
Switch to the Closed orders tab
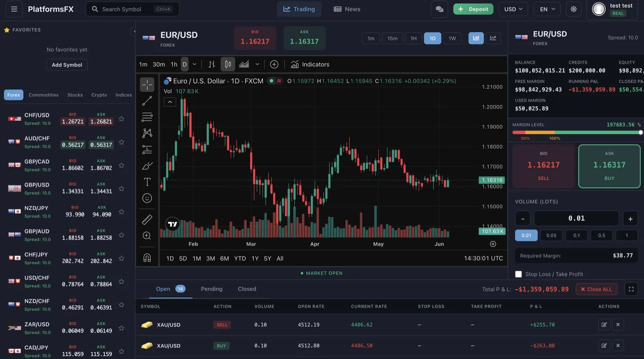pos(247,289)
